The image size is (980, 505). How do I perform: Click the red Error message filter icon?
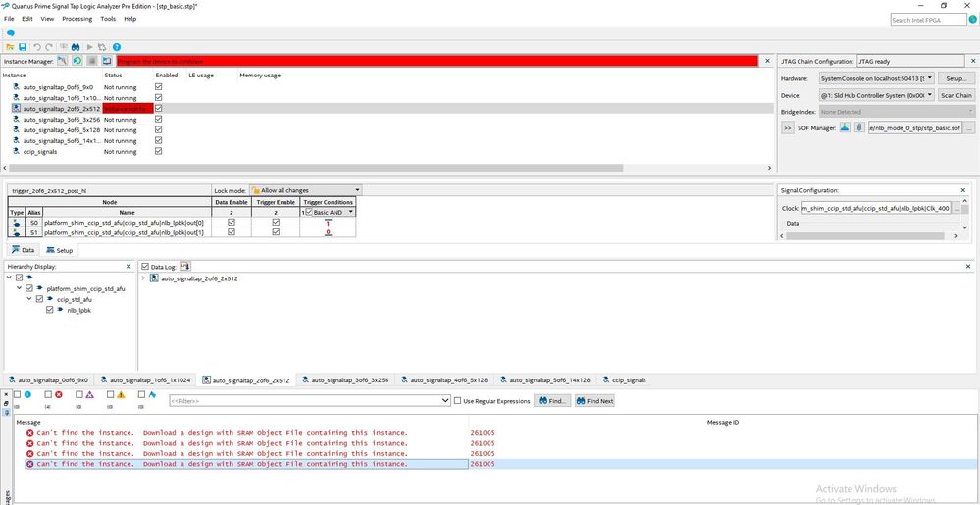click(x=58, y=395)
